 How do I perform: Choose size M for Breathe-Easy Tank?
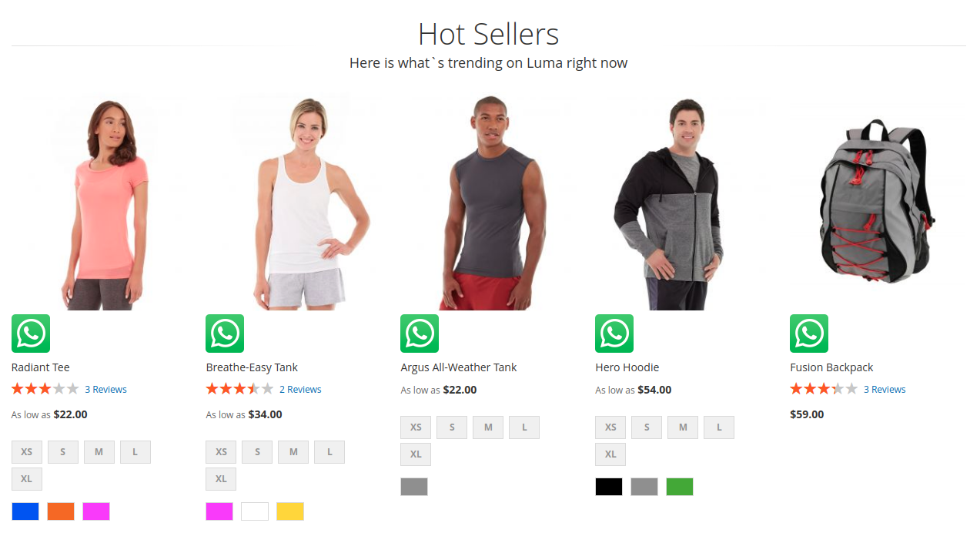coord(293,452)
